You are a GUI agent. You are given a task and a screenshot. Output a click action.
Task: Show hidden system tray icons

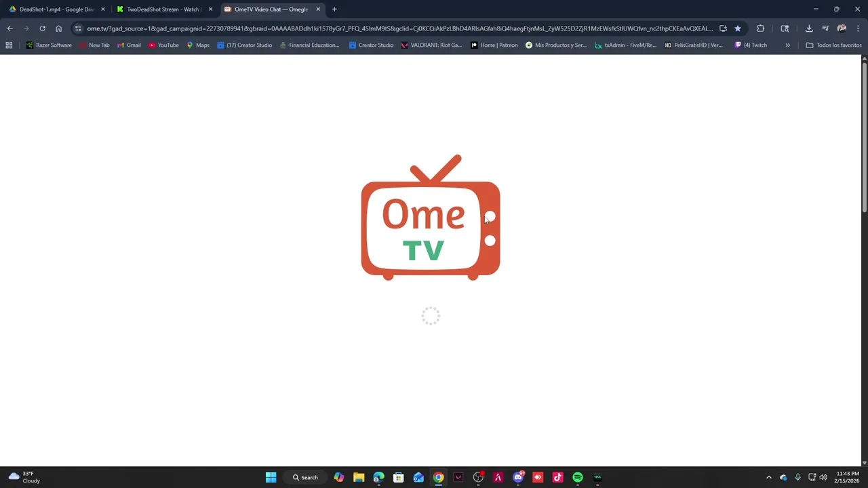pos(769,478)
